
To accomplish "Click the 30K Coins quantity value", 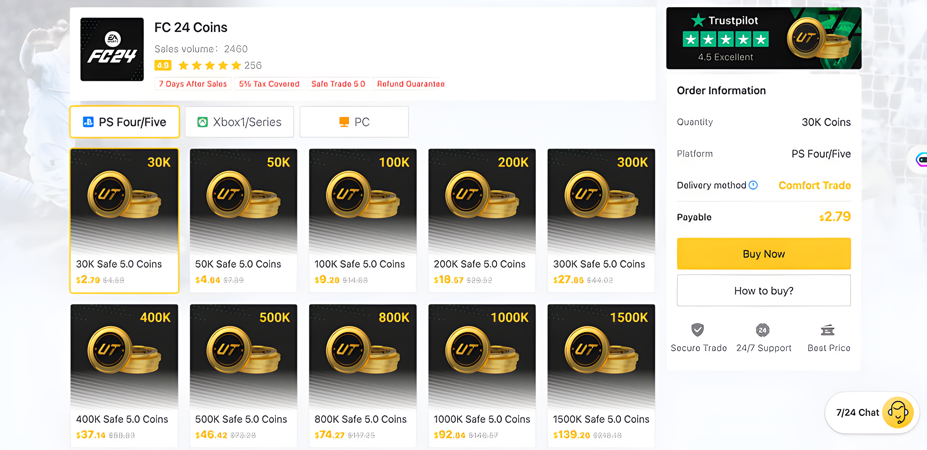I will coord(826,122).
